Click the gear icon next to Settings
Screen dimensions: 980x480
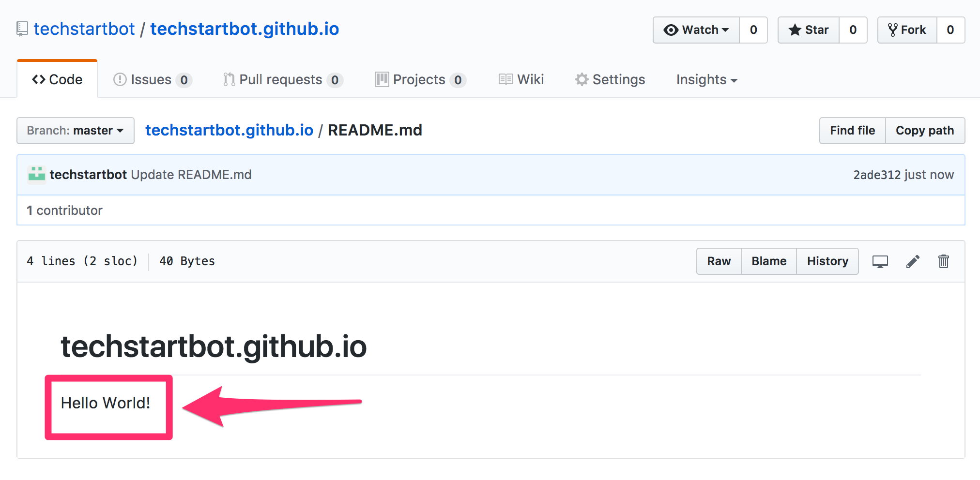581,79
